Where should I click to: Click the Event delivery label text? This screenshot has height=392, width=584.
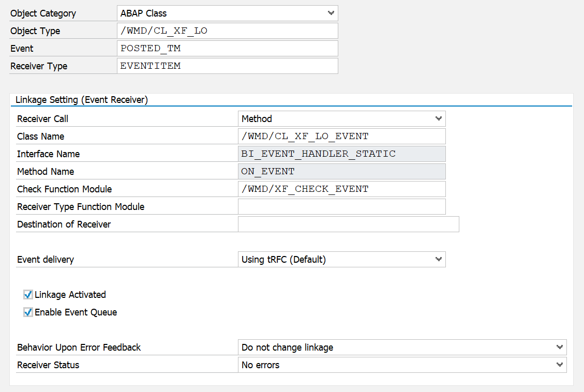pos(46,260)
